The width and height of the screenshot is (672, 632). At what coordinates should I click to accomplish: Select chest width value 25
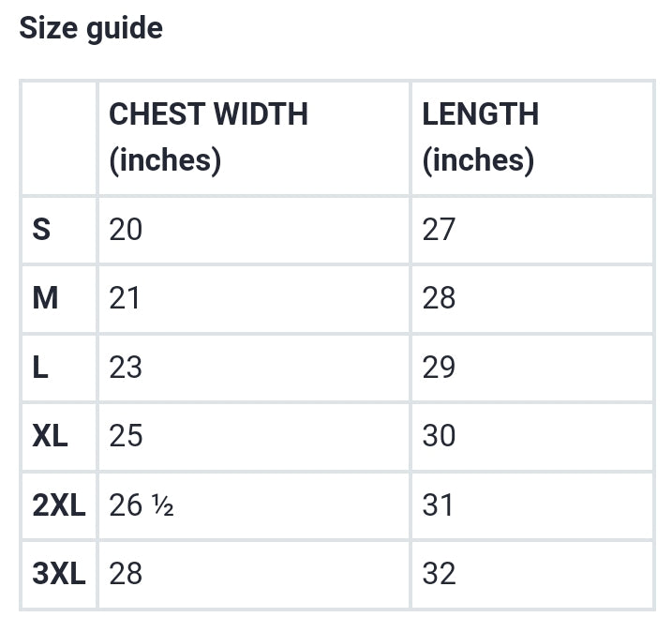point(126,436)
